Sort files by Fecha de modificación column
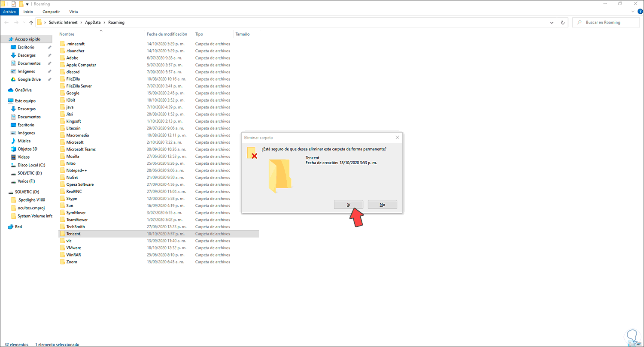This screenshot has height=347, width=644. click(167, 33)
